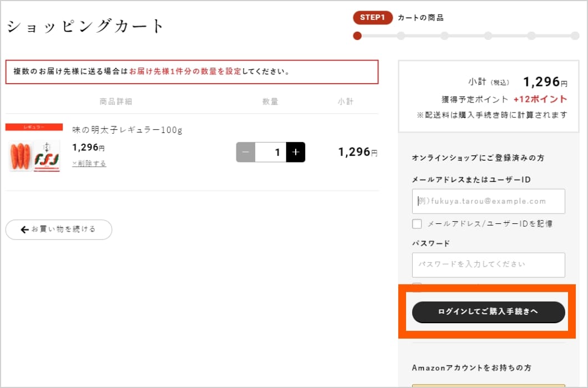Open 味の明太子レギュラー100g product name
This screenshot has height=388, width=588.
[x=127, y=130]
